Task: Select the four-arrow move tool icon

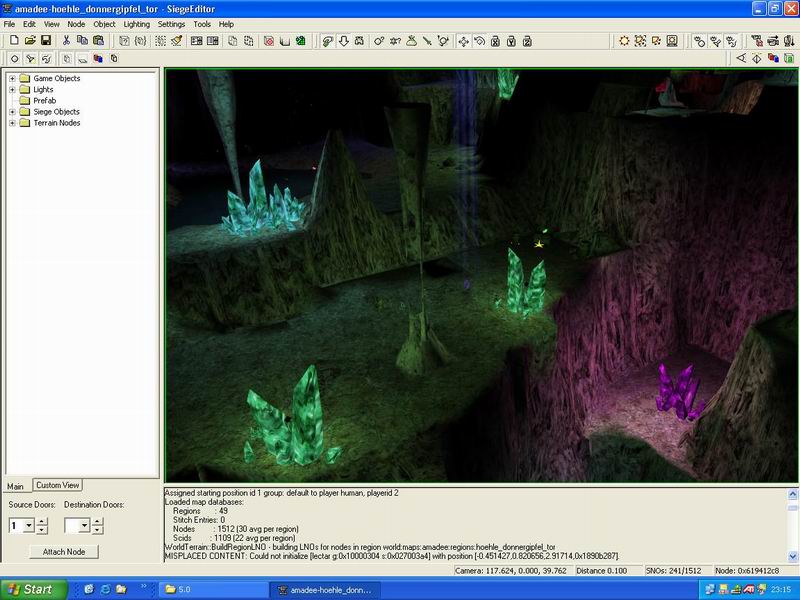Action: click(x=463, y=41)
